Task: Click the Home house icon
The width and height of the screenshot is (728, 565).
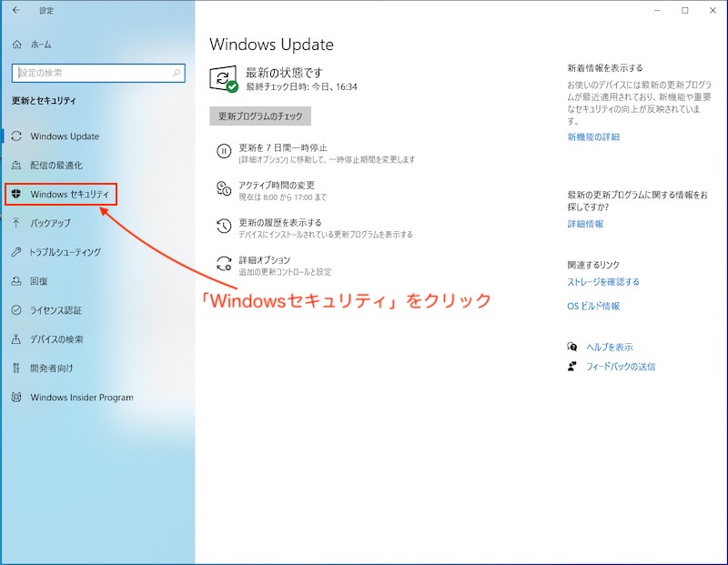Action: tap(16, 45)
